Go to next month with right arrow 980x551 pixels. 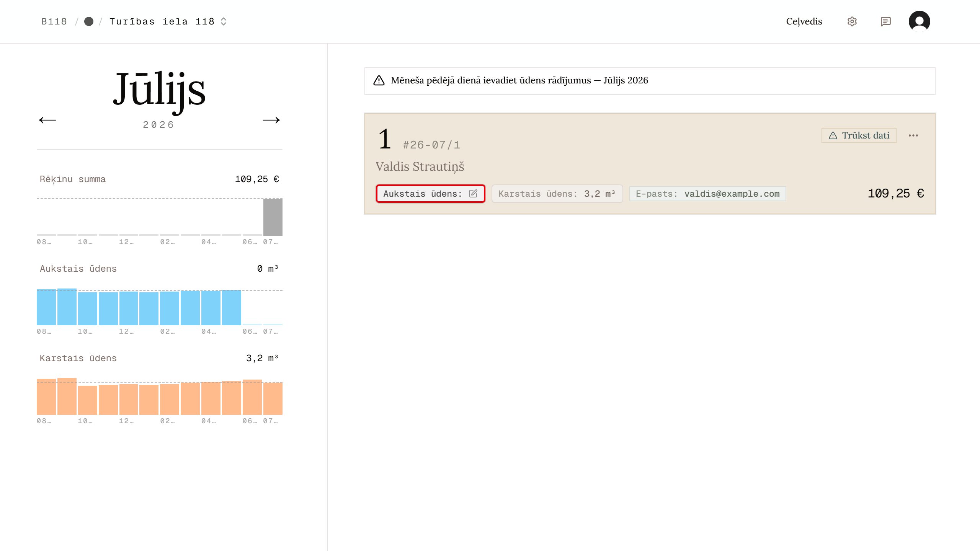click(x=271, y=120)
